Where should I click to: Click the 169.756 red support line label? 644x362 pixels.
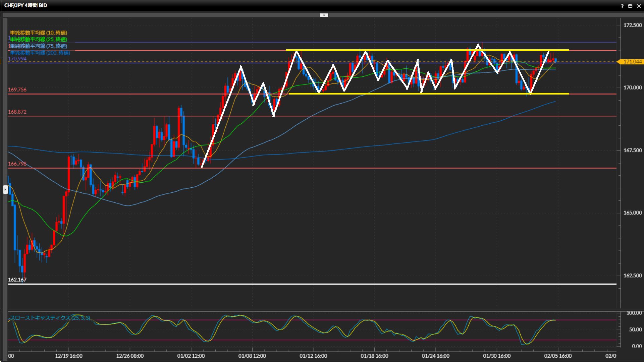coord(17,89)
